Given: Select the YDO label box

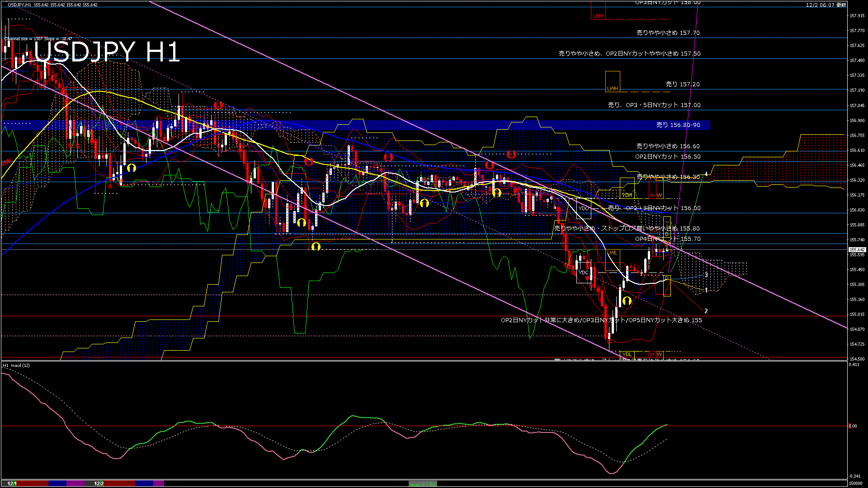Looking at the screenshot, I should [x=584, y=208].
